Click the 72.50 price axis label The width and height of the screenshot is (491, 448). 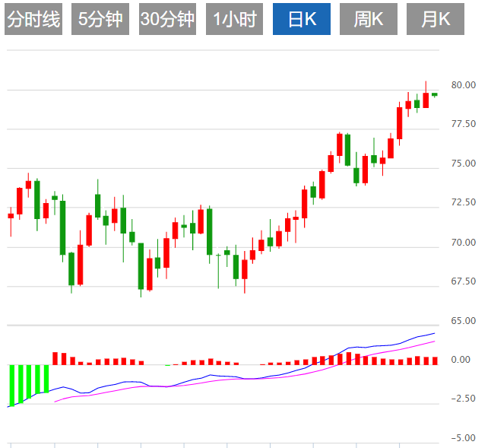[464, 203]
